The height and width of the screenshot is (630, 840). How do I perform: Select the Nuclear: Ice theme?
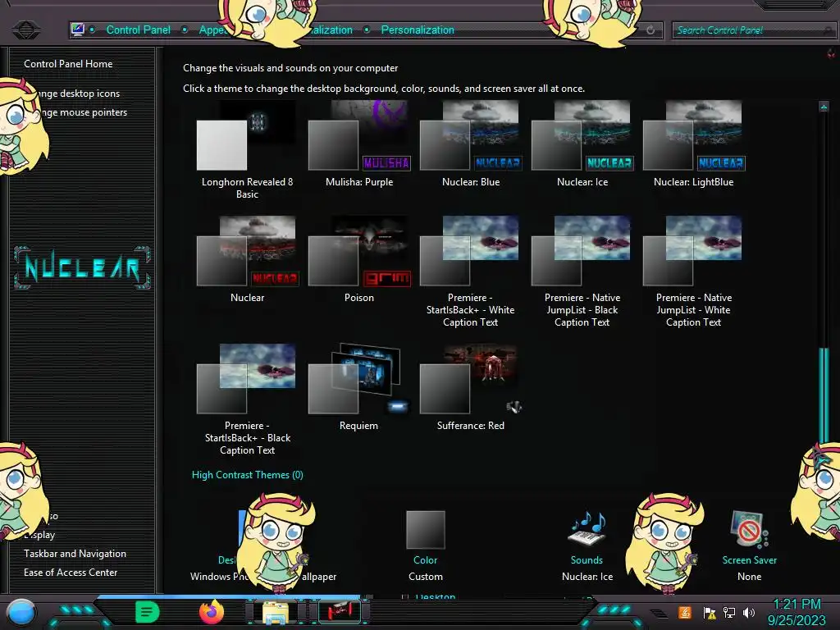582,144
